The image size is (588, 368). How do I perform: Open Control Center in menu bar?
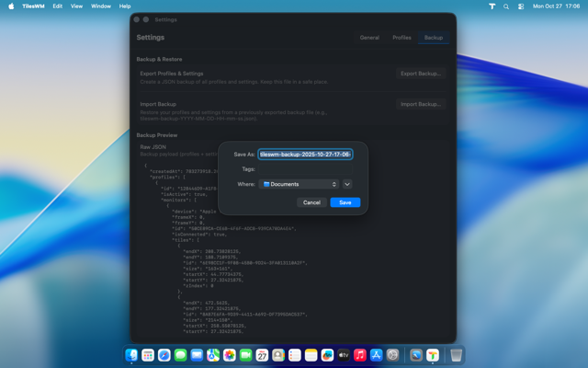(x=521, y=6)
